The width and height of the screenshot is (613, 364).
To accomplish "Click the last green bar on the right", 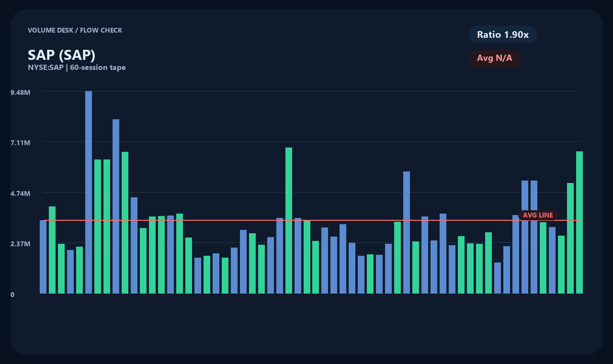I will pos(579,225).
